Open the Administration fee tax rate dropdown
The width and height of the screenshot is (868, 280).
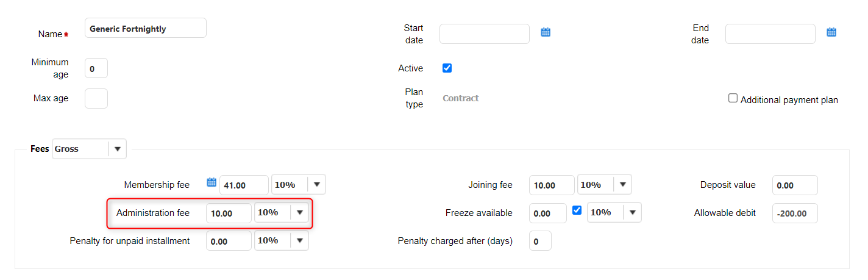(x=299, y=213)
